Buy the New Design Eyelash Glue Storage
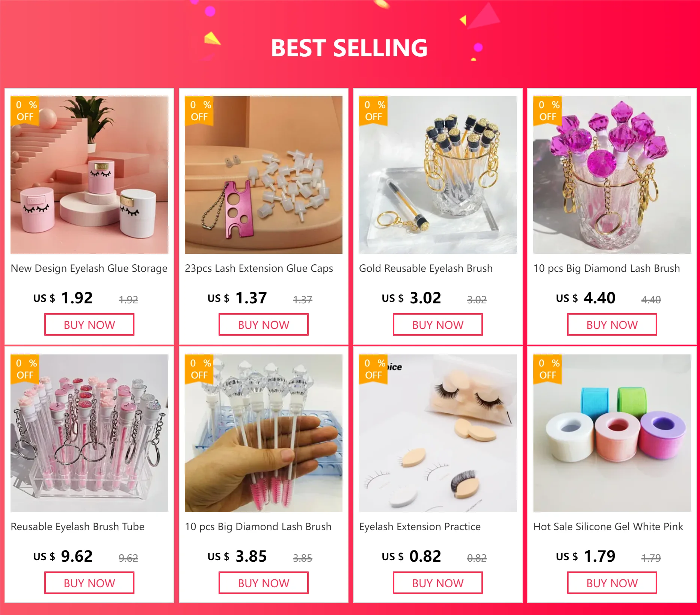The width and height of the screenshot is (700, 615). tap(89, 325)
